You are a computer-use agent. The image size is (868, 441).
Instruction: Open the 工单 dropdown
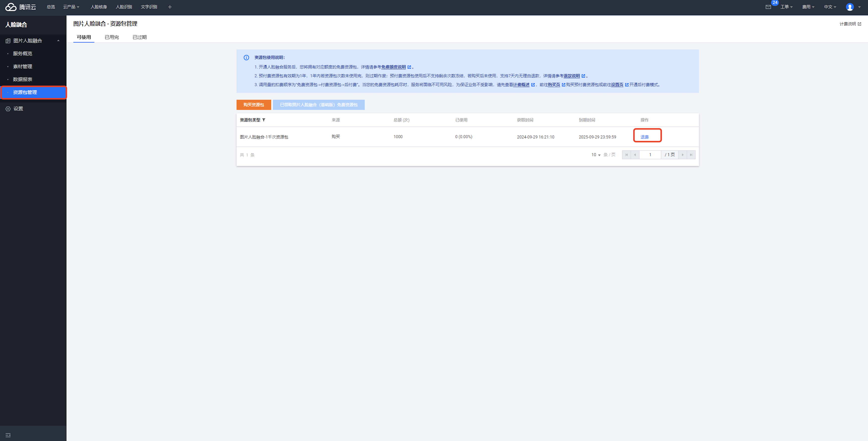[x=786, y=7]
